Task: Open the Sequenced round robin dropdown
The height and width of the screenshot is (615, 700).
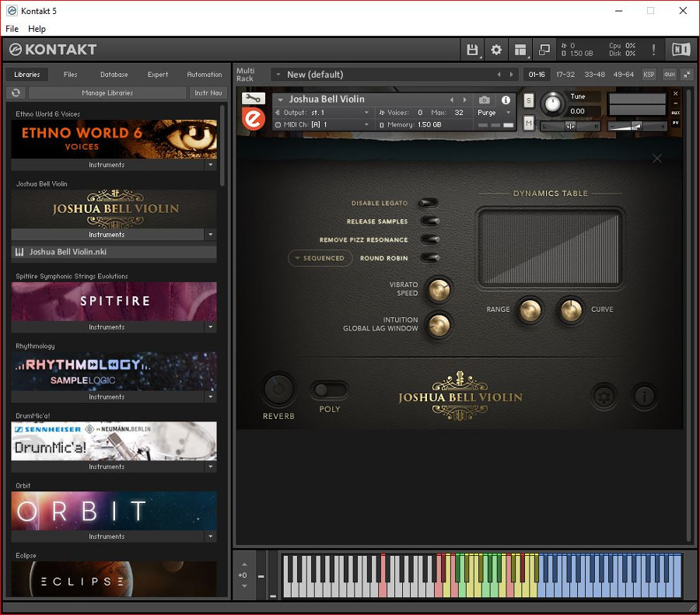Action: (320, 258)
